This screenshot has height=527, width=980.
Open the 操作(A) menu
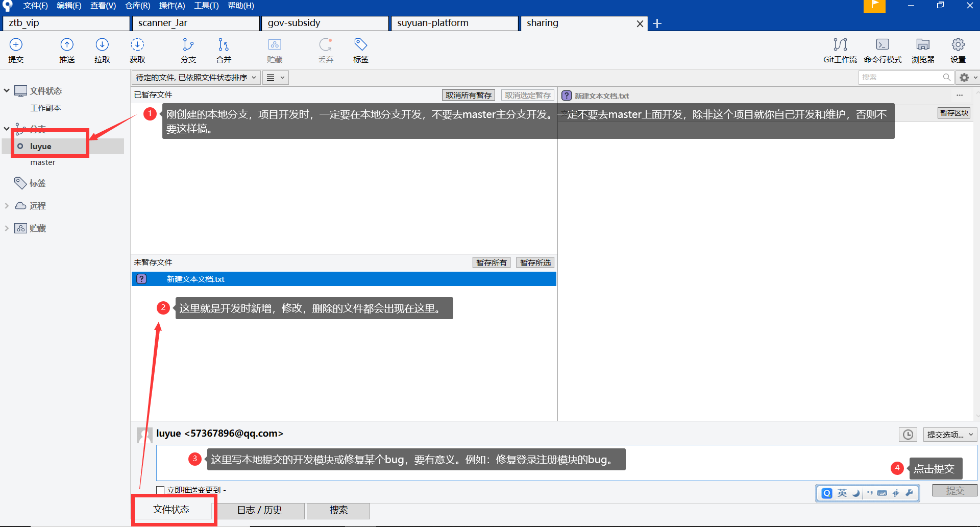coord(172,6)
